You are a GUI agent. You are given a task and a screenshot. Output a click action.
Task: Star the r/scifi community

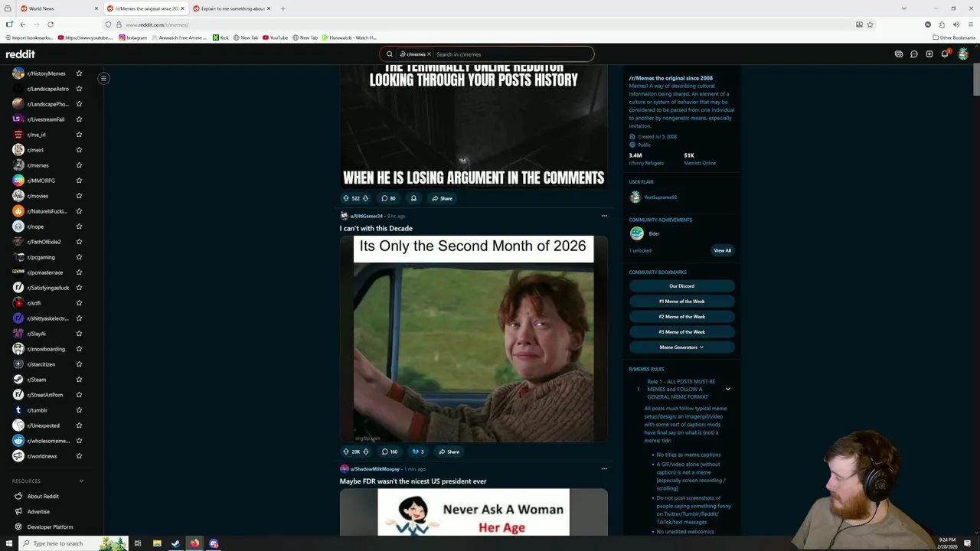pos(79,303)
